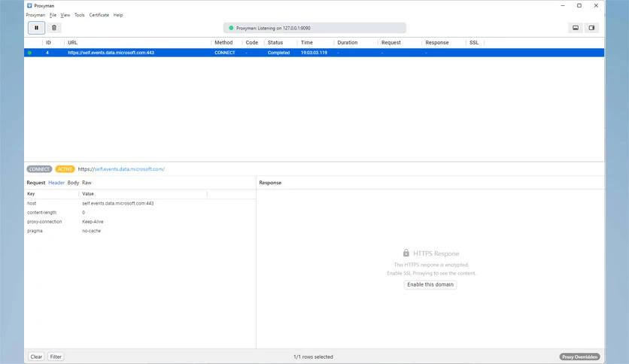This screenshot has width=629, height=364.
Task: Open the View menu
Action: point(65,15)
